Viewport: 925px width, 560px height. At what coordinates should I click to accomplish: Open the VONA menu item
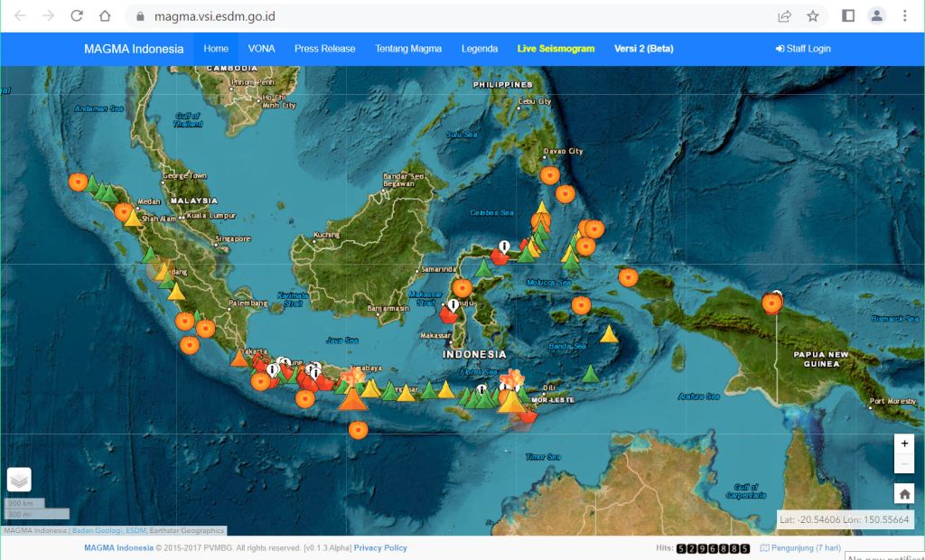[261, 49]
